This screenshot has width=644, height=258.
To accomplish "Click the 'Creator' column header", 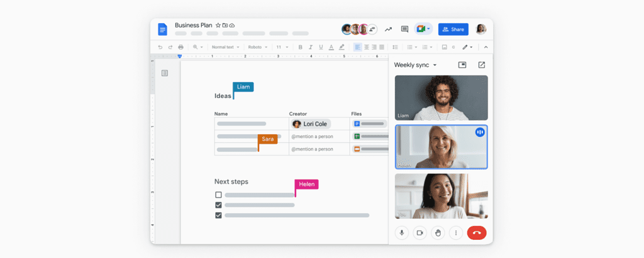I will click(297, 114).
